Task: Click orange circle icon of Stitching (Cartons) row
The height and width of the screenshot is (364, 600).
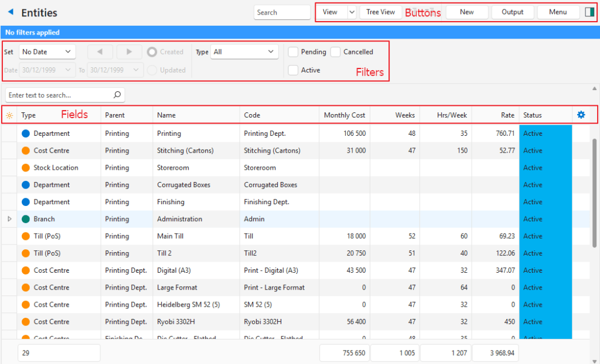Action: pyautogui.click(x=26, y=150)
